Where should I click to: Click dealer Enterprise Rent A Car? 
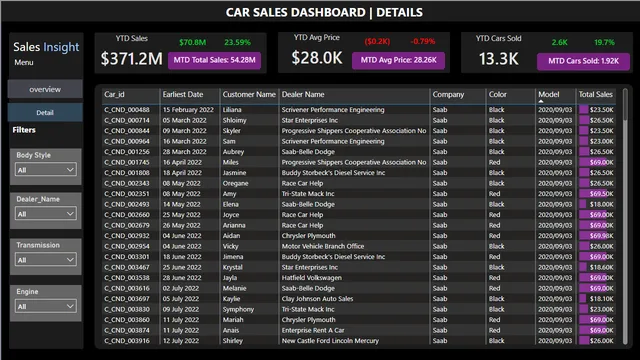[313, 330]
